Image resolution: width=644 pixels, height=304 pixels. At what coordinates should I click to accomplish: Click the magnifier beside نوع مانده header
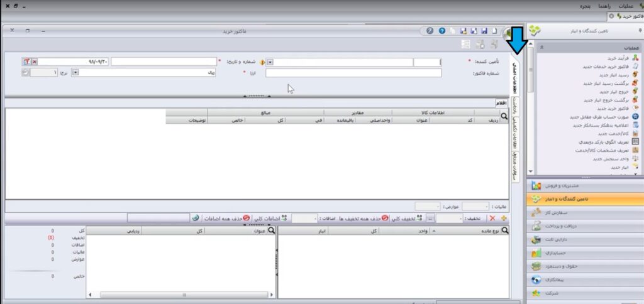pos(505,231)
